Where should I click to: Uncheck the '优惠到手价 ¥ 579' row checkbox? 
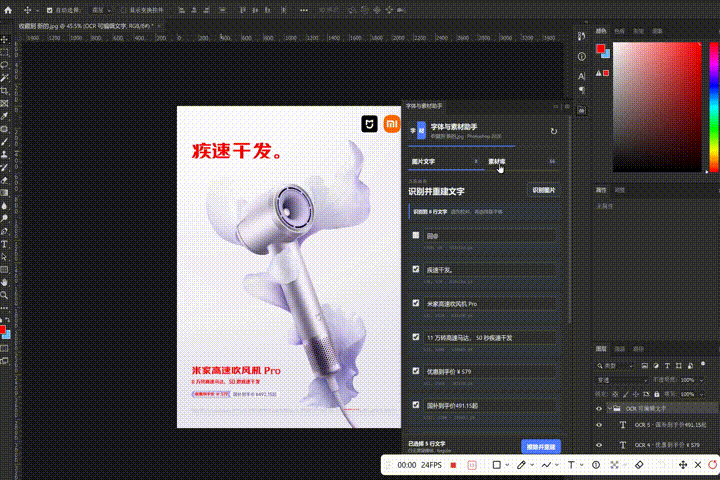pyautogui.click(x=416, y=371)
